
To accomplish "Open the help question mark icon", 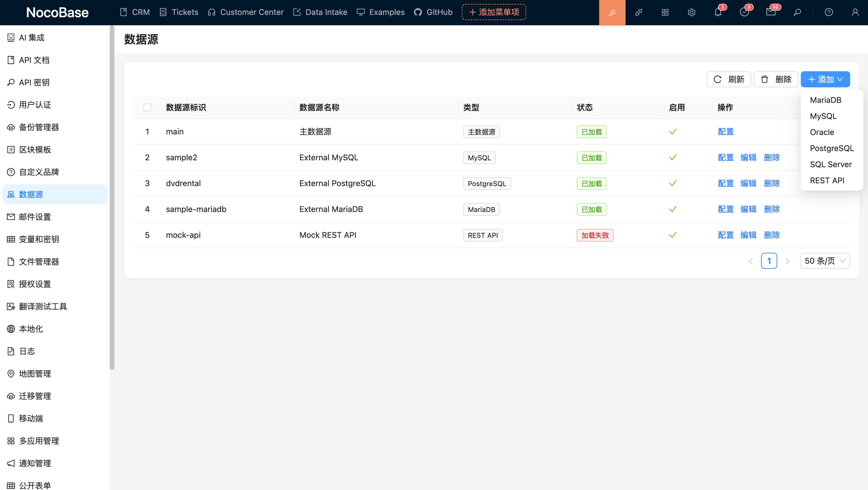I will point(829,12).
